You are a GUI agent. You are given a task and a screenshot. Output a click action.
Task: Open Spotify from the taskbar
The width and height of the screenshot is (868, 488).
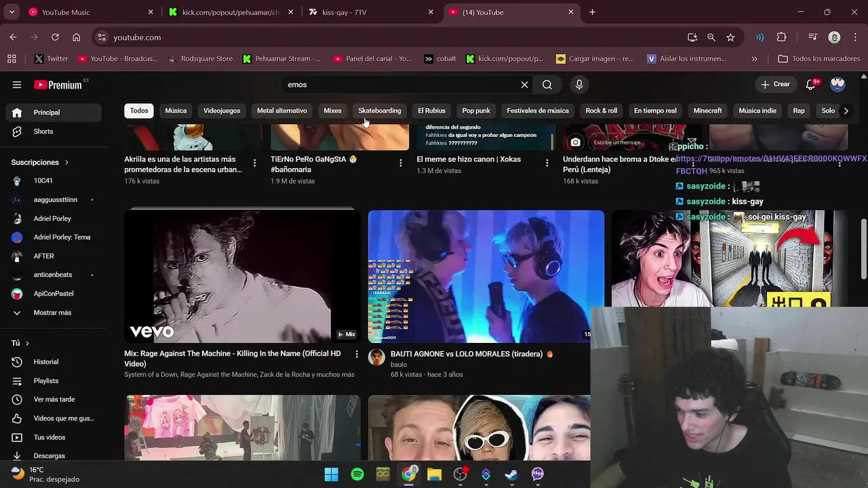click(357, 474)
